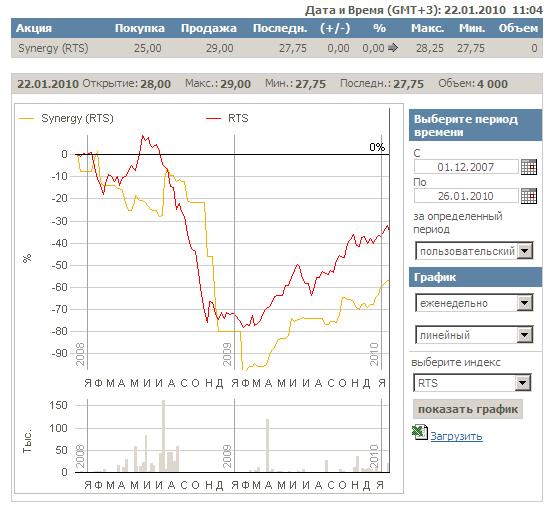Click the Synergy (RTS) yellow legend marker
The height and width of the screenshot is (506, 551).
coord(26,119)
